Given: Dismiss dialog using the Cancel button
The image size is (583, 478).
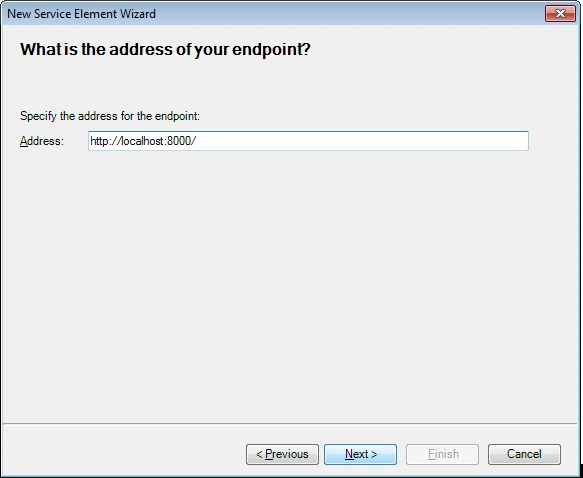Looking at the screenshot, I should [524, 454].
